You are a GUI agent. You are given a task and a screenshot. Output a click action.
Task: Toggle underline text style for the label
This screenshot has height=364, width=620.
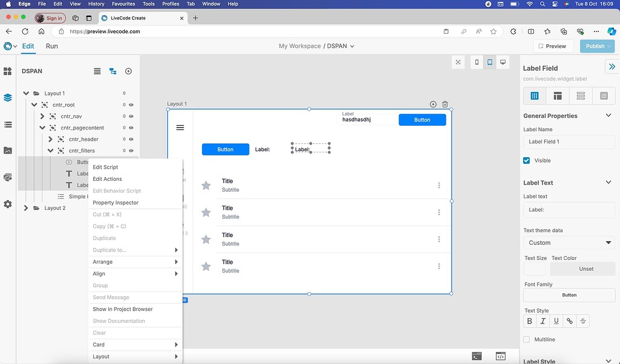[556, 320]
